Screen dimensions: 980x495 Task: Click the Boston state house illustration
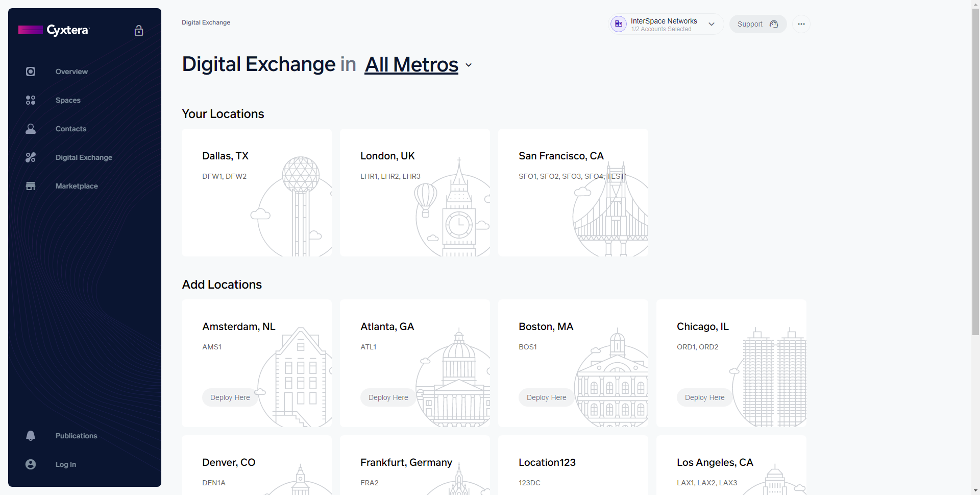pyautogui.click(x=611, y=377)
